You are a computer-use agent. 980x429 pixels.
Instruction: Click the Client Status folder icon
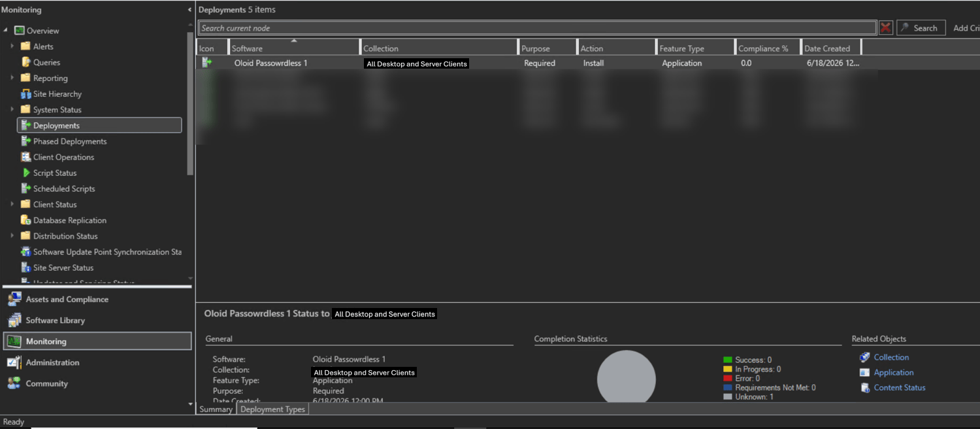[25, 204]
